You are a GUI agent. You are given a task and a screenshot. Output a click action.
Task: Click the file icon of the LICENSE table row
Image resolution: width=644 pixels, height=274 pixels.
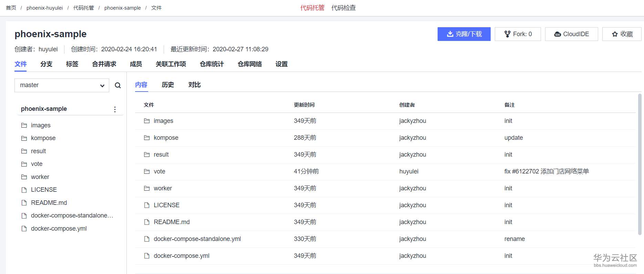click(147, 205)
